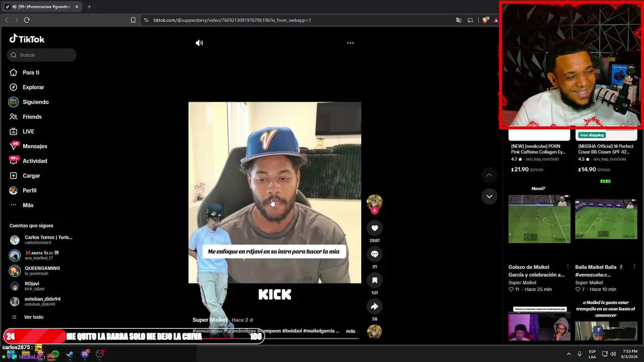This screenshot has height=362, width=644.
Task: Open the cast/install screen icon in address bar
Action: (x=470, y=20)
